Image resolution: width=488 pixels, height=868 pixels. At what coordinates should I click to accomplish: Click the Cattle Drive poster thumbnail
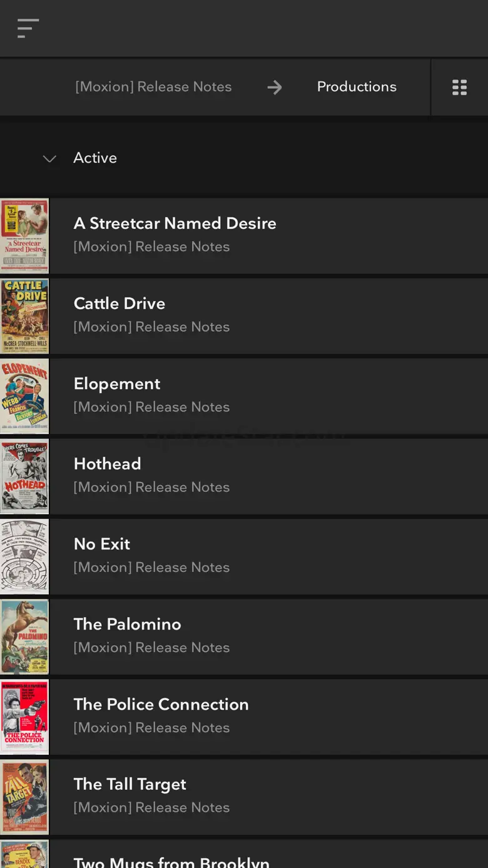pyautogui.click(x=24, y=316)
